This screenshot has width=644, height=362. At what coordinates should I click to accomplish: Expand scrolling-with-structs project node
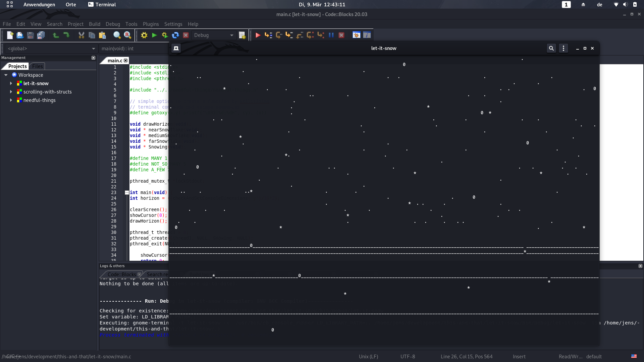click(x=11, y=92)
